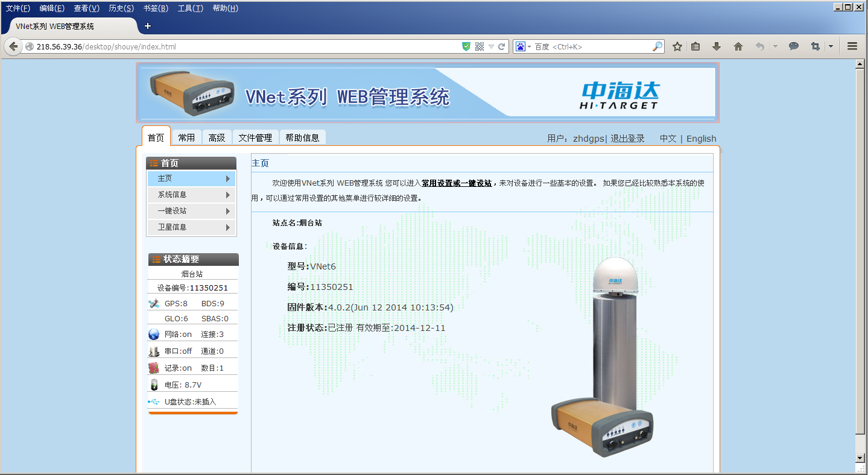
Task: Click the Hi-Target logo in banner
Action: coord(620,96)
